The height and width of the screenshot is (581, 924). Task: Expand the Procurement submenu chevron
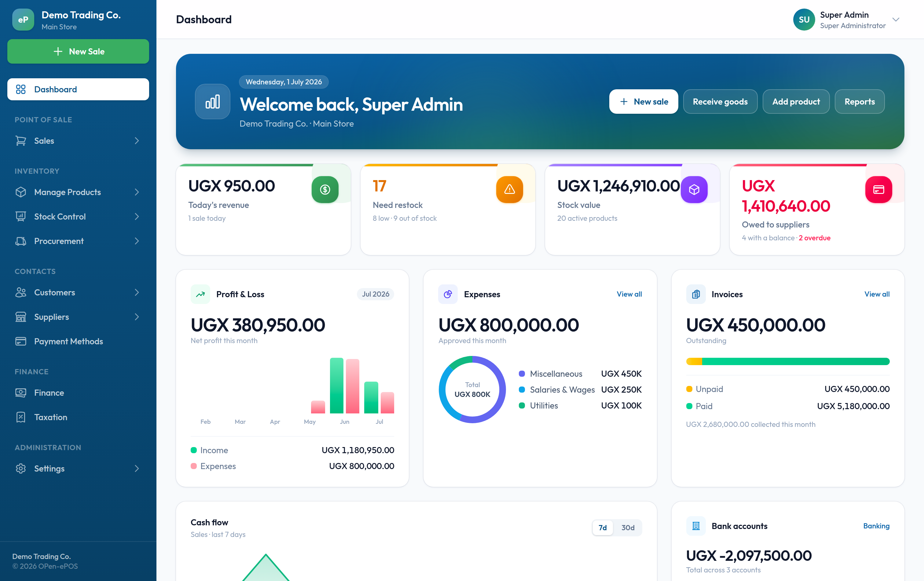click(x=137, y=241)
